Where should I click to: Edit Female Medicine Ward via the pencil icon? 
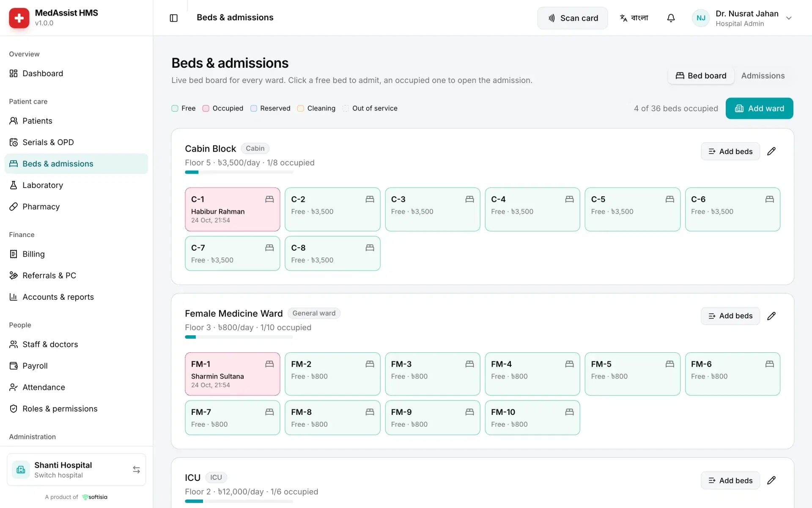click(x=771, y=316)
